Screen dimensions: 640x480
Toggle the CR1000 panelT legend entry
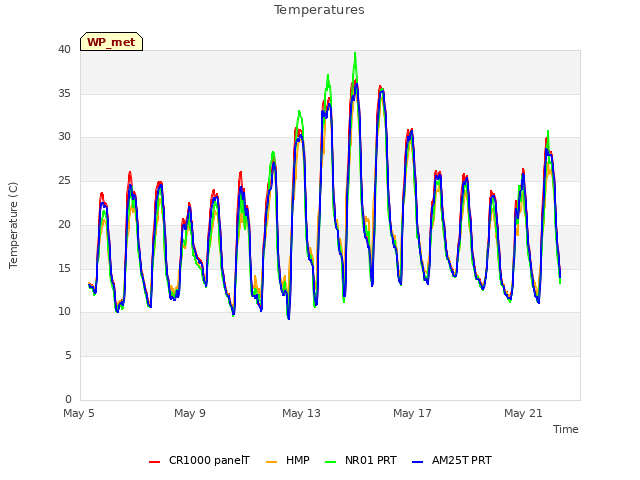199,460
